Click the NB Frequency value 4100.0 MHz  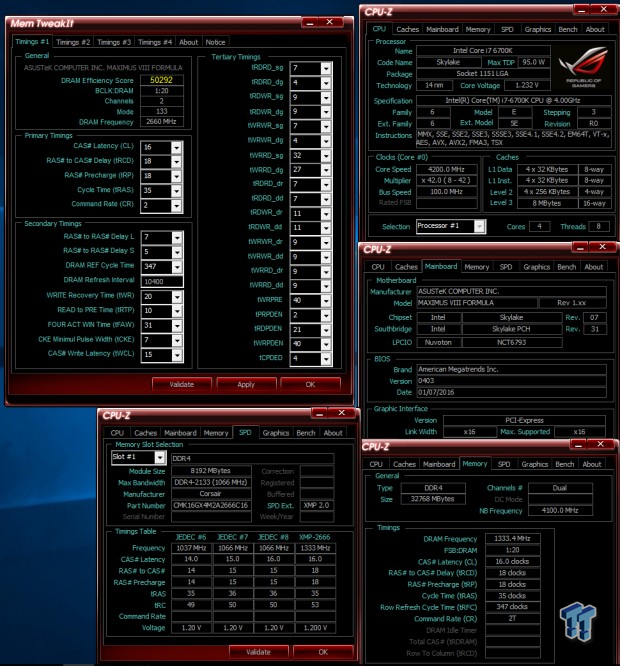(x=560, y=511)
